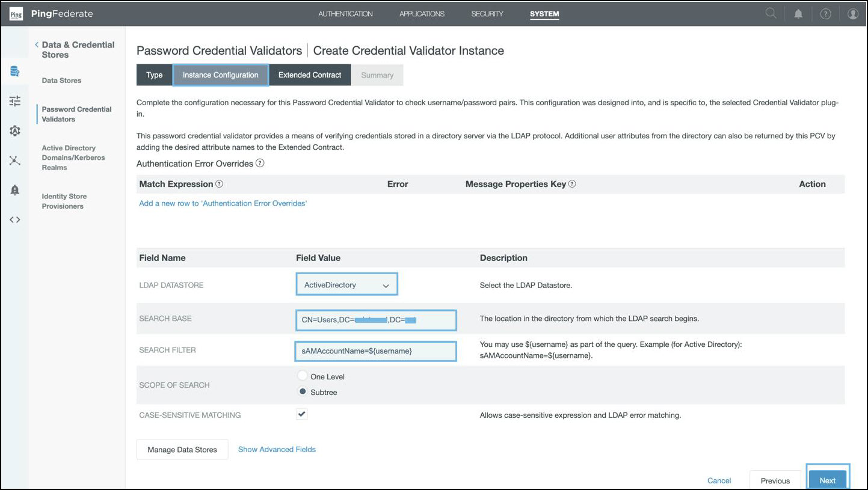Select the One Level scope radio button
The width and height of the screenshot is (868, 490).
point(303,376)
